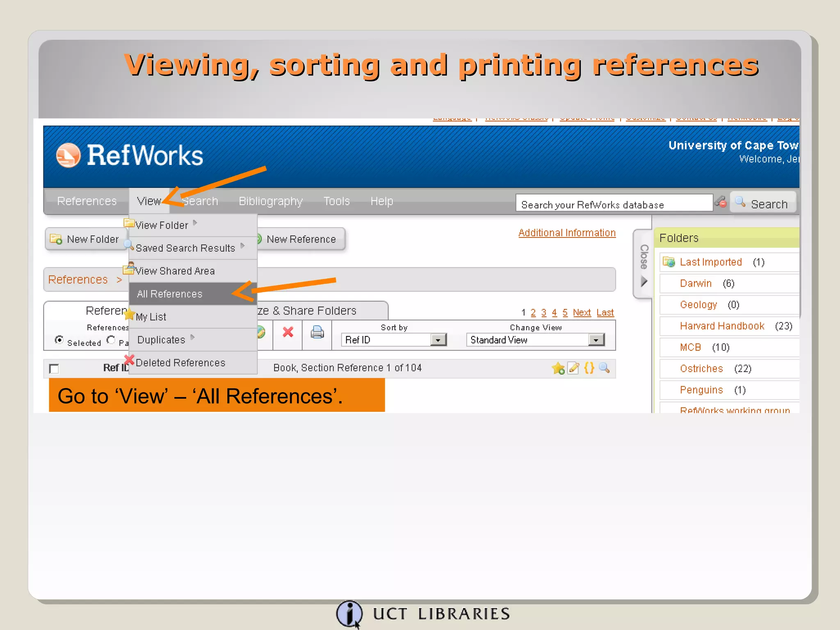The height and width of the screenshot is (630, 840).
Task: Click in Search your RefWorks database field
Action: (614, 203)
